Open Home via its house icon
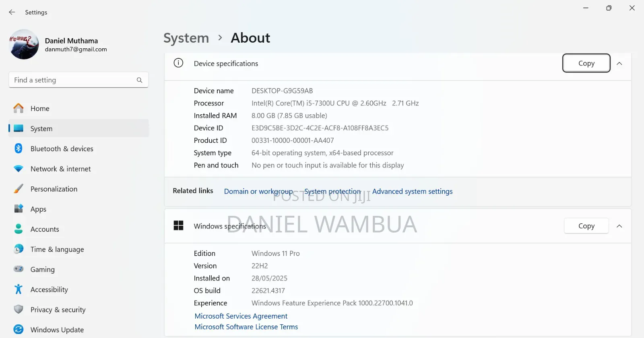 coord(19,108)
